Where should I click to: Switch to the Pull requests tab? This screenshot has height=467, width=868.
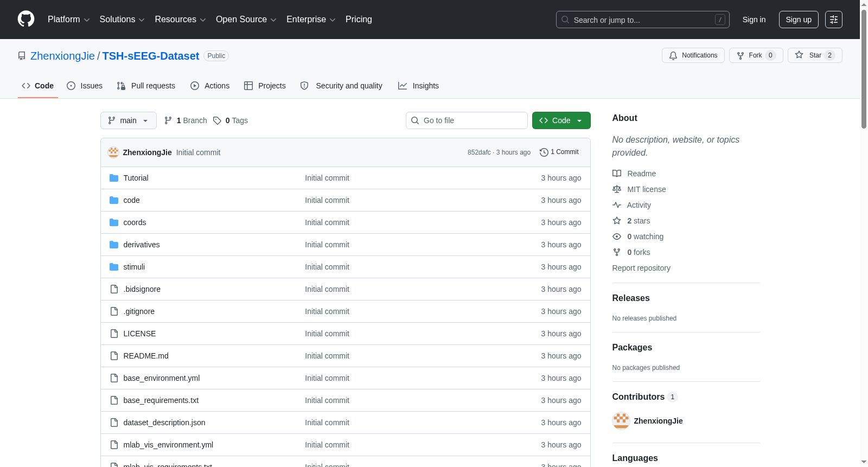tap(146, 86)
